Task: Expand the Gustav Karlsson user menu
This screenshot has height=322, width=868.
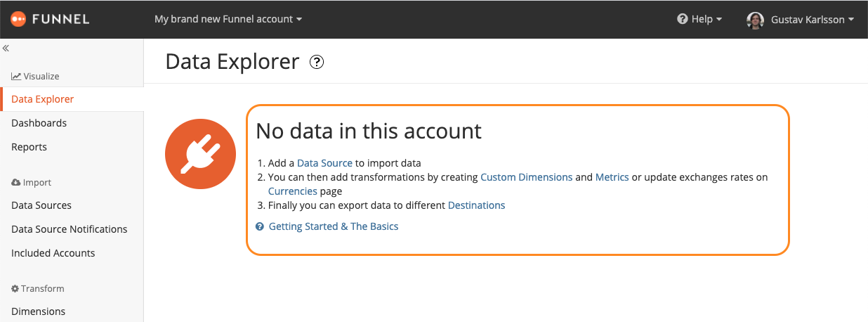Action: click(812, 19)
